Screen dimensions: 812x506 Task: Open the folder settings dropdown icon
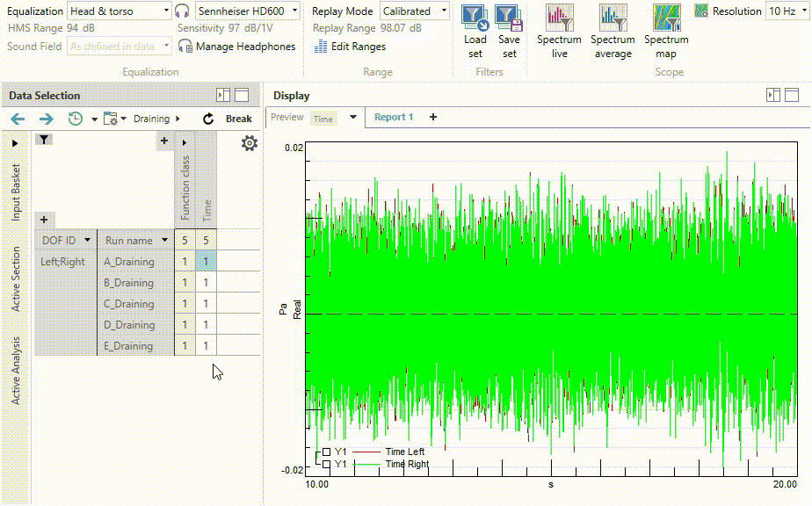coord(114,119)
